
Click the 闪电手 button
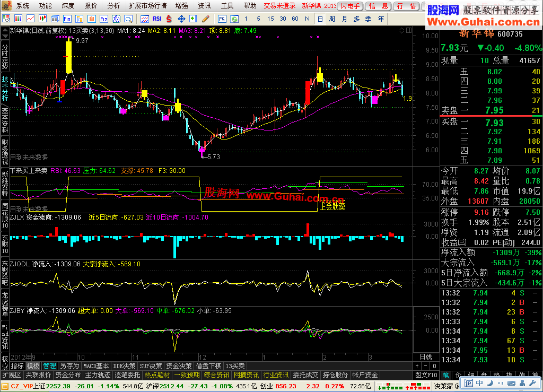350,6
